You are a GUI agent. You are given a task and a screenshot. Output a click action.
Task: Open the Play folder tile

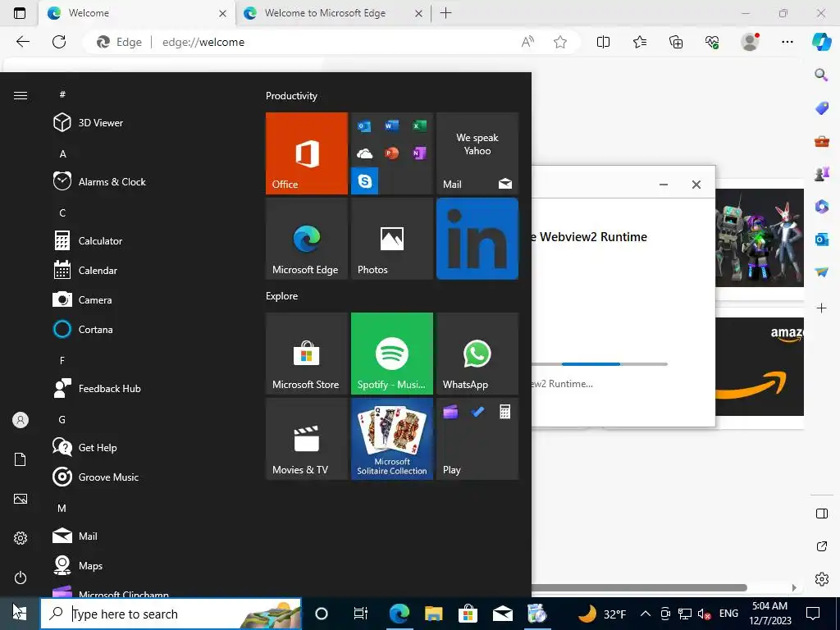[477, 439]
